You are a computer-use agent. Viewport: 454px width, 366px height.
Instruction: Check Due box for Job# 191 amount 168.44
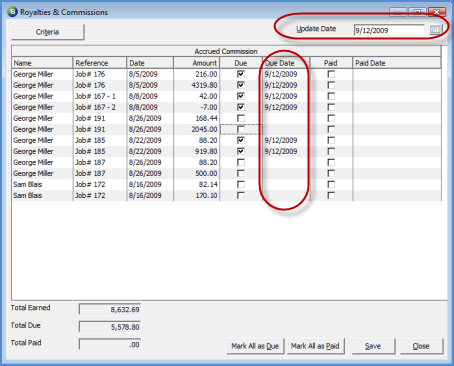click(241, 118)
